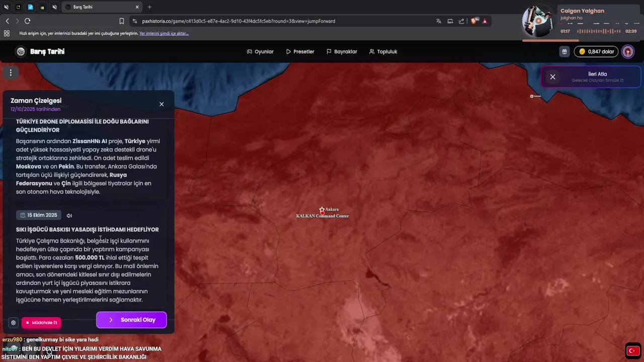This screenshot has height=362, width=644.
Task: Select the Barış Tarihi browser tab
Action: 102,7
